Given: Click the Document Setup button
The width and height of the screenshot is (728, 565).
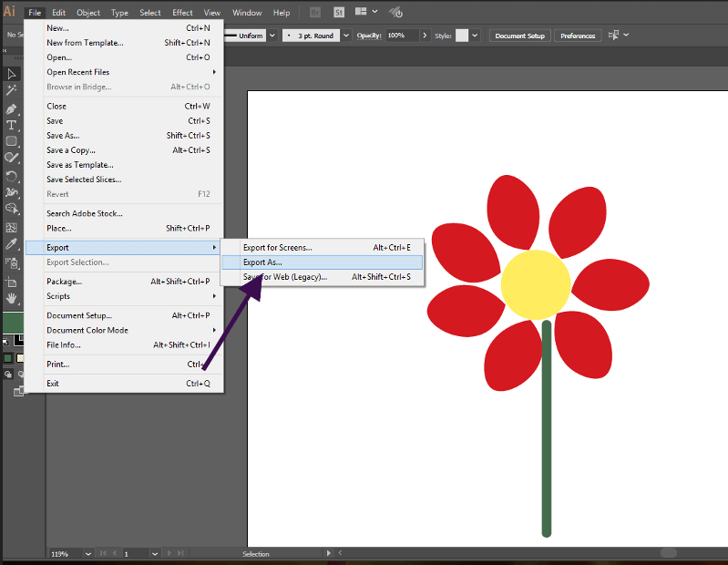Looking at the screenshot, I should pos(519,36).
